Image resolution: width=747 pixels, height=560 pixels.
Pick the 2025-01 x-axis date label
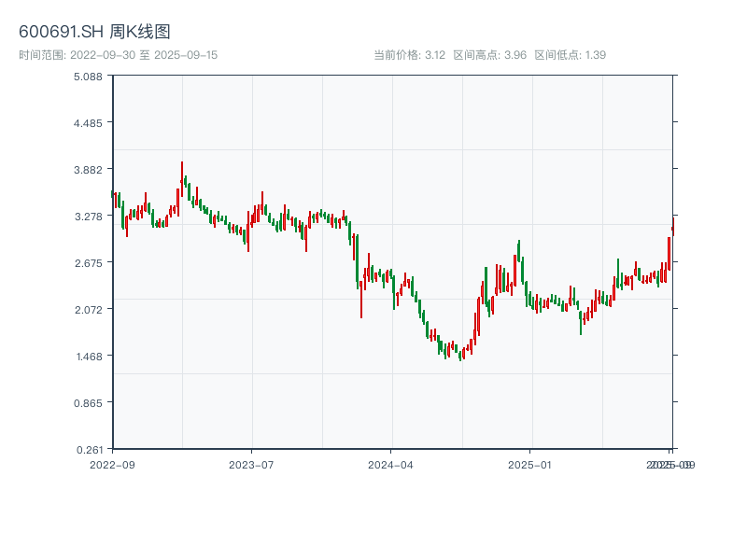[x=531, y=464]
